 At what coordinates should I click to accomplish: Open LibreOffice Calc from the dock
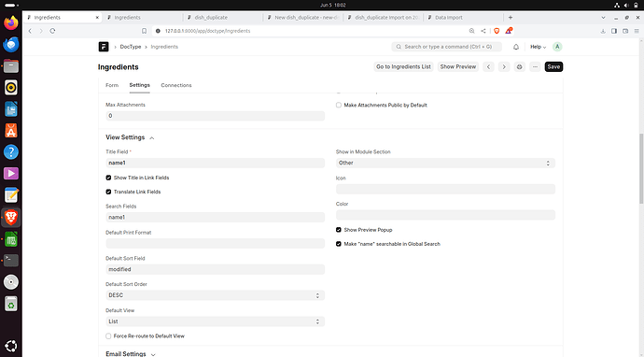[11, 239]
